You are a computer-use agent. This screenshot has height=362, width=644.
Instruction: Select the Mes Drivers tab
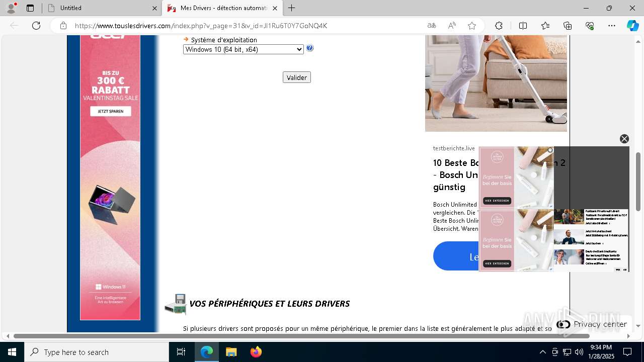222,8
